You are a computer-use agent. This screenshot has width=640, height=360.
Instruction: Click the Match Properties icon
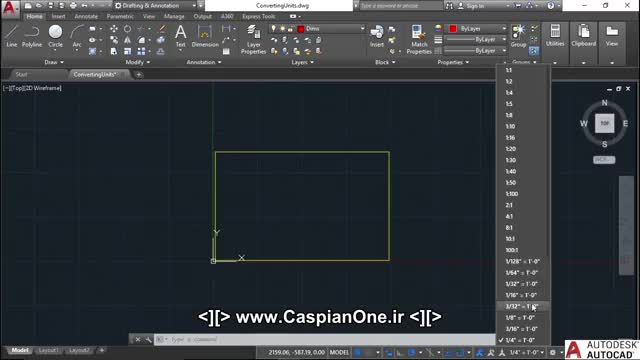click(x=419, y=39)
